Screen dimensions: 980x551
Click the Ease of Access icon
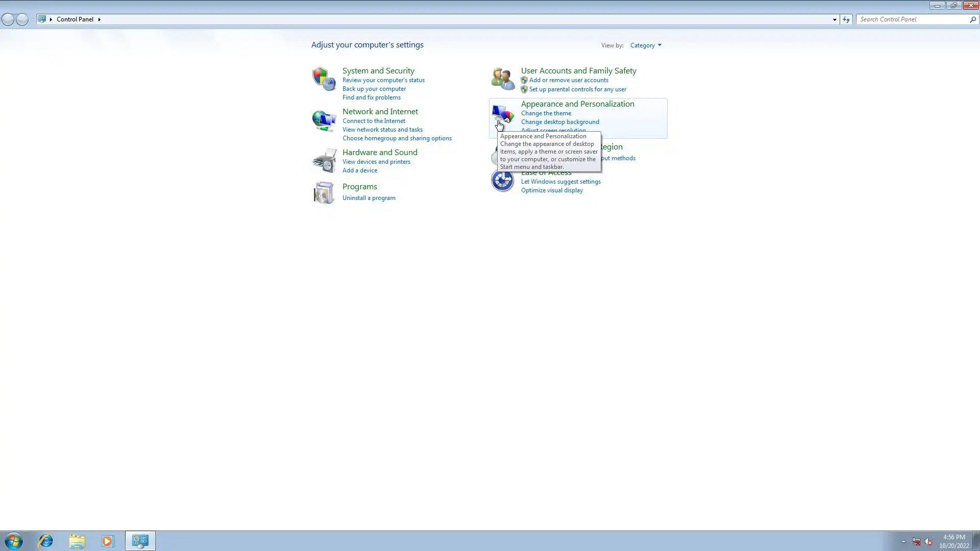tap(502, 181)
